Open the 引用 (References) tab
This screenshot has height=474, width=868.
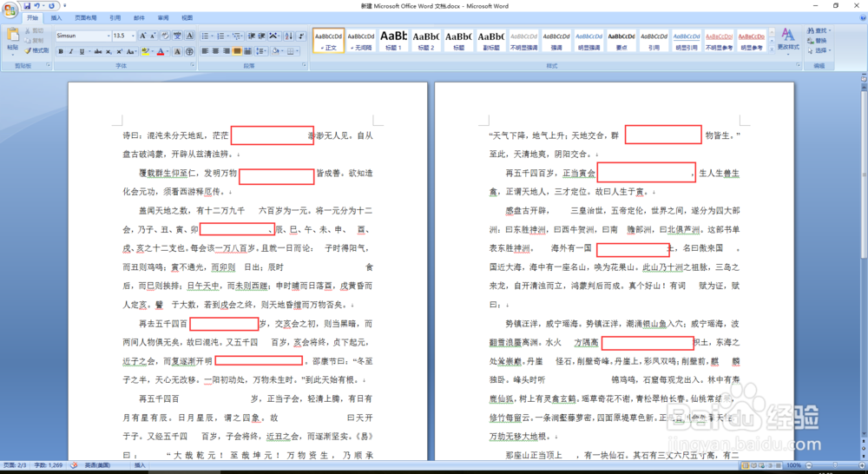[115, 17]
